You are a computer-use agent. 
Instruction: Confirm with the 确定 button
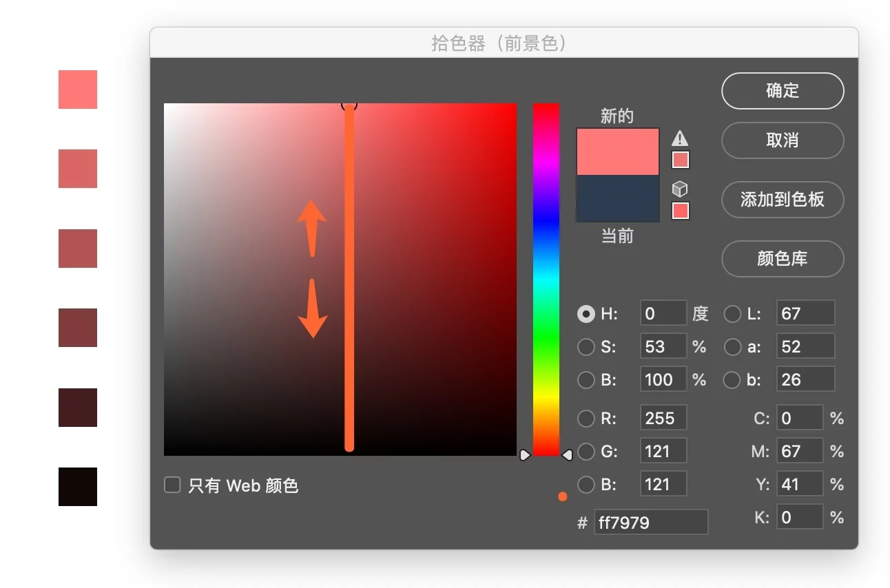click(x=783, y=91)
